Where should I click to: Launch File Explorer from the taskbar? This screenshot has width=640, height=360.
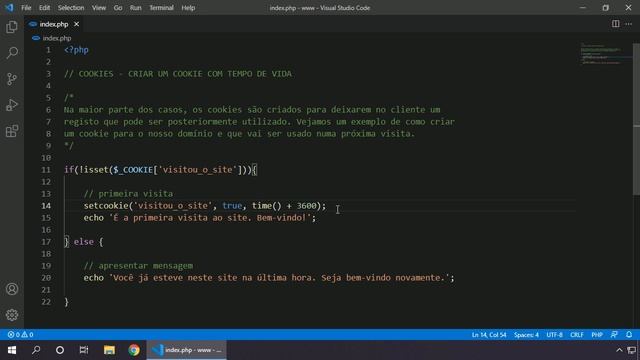tap(109, 350)
